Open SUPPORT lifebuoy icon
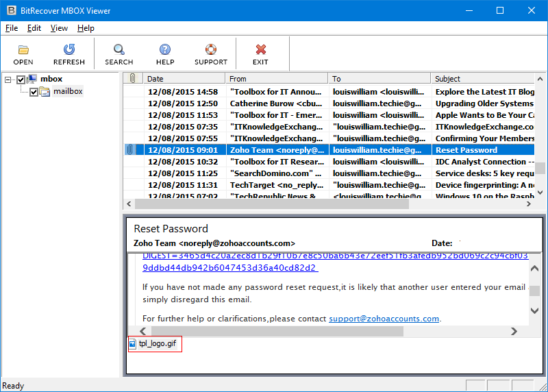Screen dimensions: 548x392 (x=211, y=49)
